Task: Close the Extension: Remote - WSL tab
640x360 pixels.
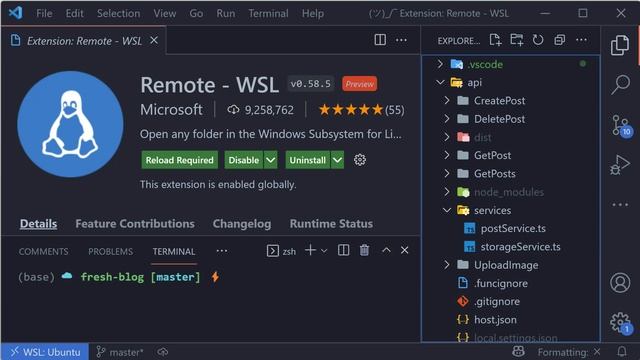Action: [x=154, y=40]
